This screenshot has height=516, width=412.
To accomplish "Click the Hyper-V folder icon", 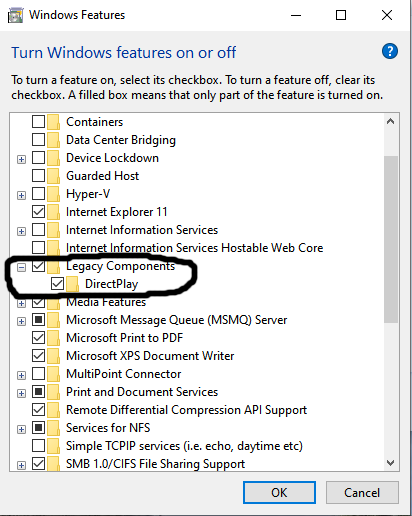I will [53, 194].
